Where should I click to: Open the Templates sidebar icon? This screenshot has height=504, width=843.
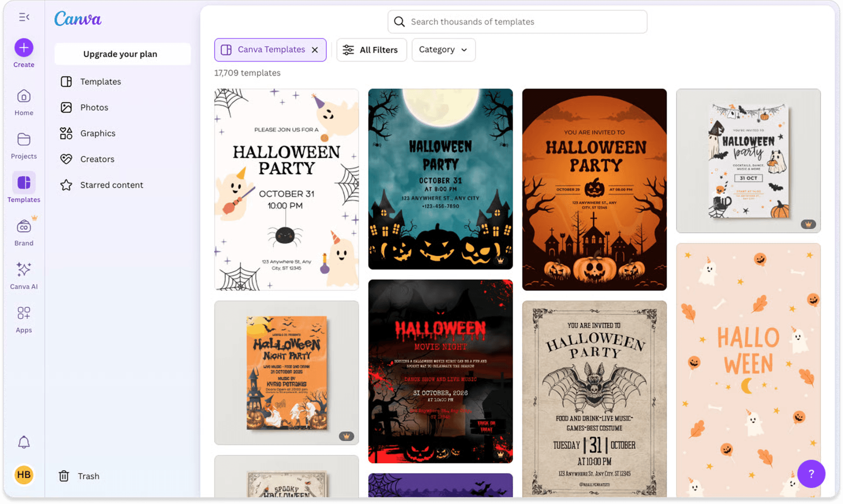(x=24, y=182)
